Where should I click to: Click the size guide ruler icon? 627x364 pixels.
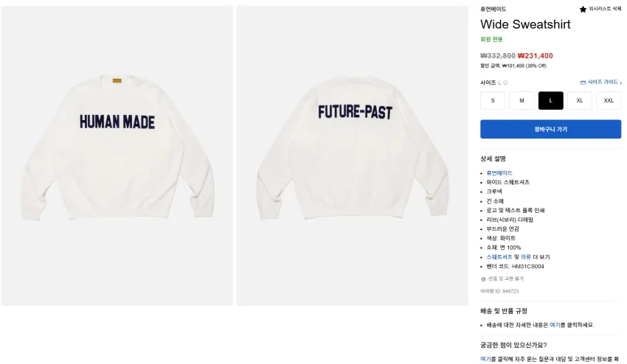point(583,83)
